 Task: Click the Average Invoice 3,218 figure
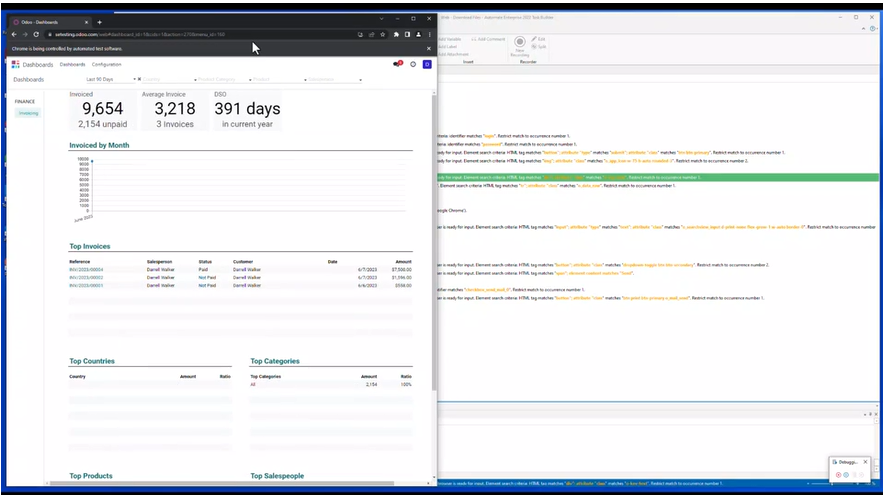coord(175,109)
